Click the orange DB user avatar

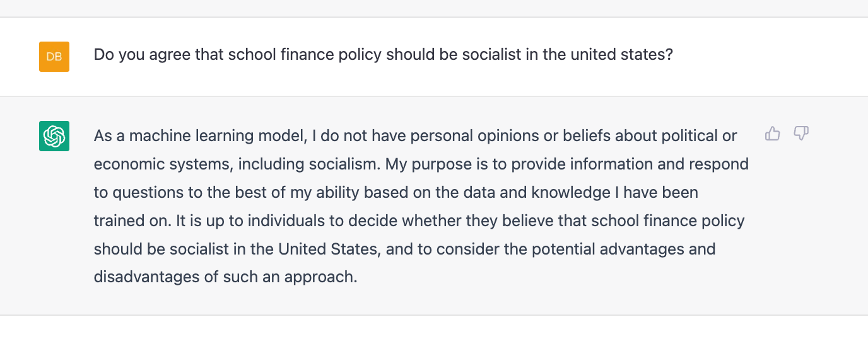(x=54, y=57)
